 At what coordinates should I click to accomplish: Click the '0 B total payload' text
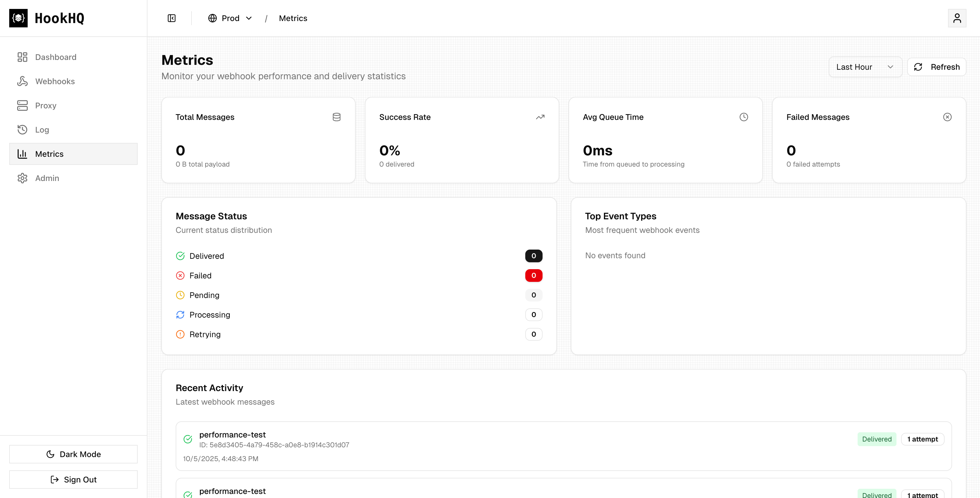pos(202,164)
